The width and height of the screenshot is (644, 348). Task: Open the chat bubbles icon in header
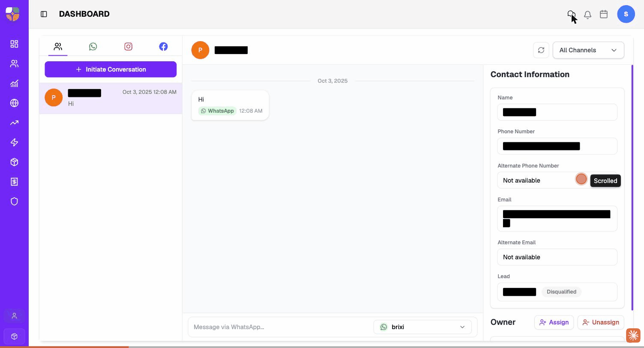[x=571, y=14]
